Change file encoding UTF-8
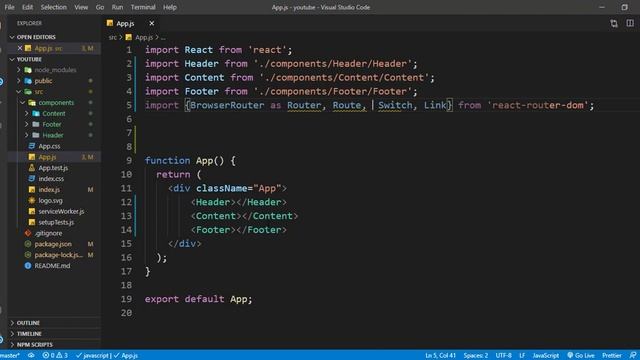This screenshot has height=360, width=640. (x=503, y=356)
